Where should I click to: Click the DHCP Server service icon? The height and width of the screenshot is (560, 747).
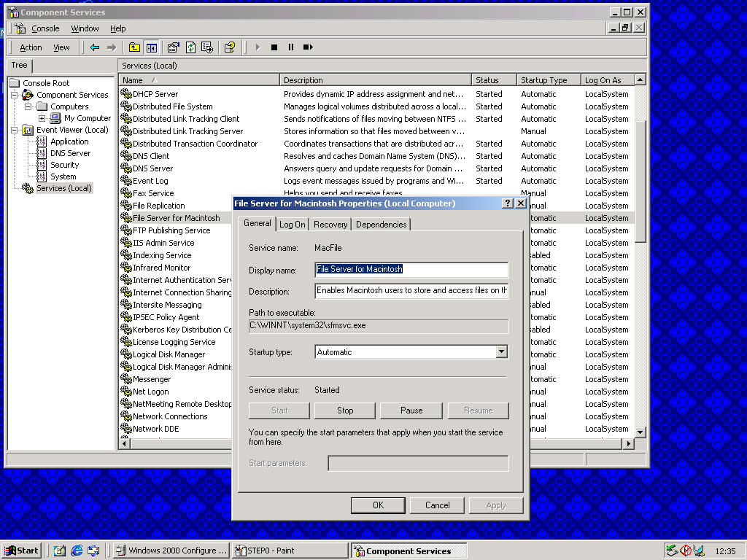point(125,94)
